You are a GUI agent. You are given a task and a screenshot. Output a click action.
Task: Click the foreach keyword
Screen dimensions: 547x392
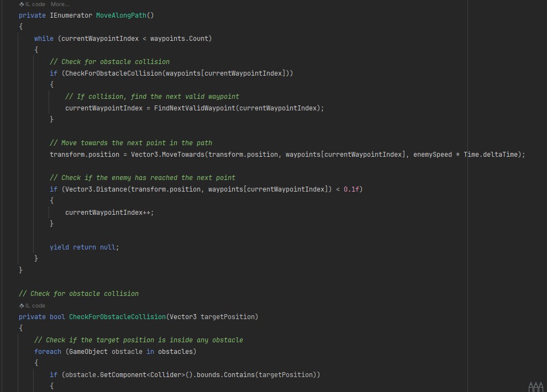[x=48, y=352]
